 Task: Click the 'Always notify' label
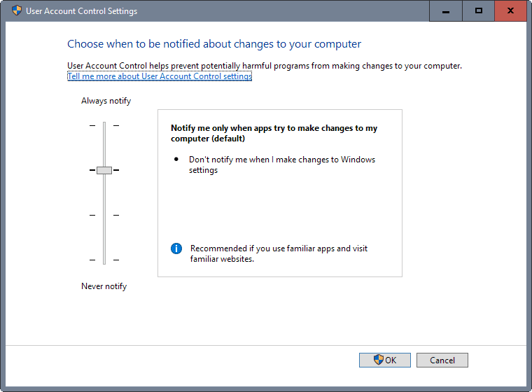(106, 101)
